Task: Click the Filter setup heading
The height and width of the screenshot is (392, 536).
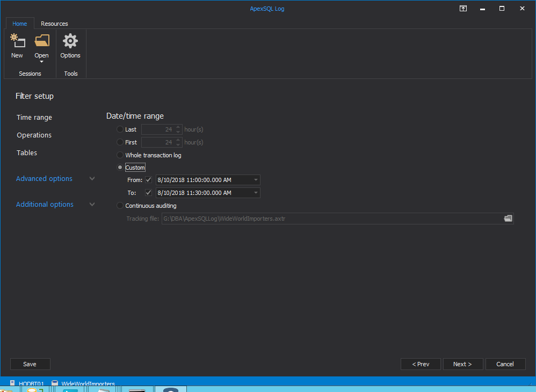Action: click(x=34, y=96)
